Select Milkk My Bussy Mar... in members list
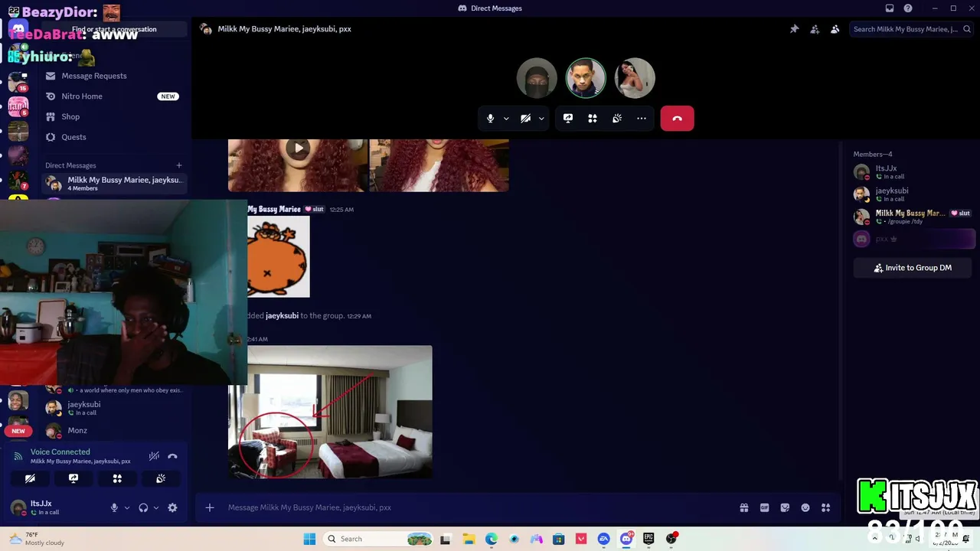This screenshot has width=980, height=551. [x=913, y=217]
